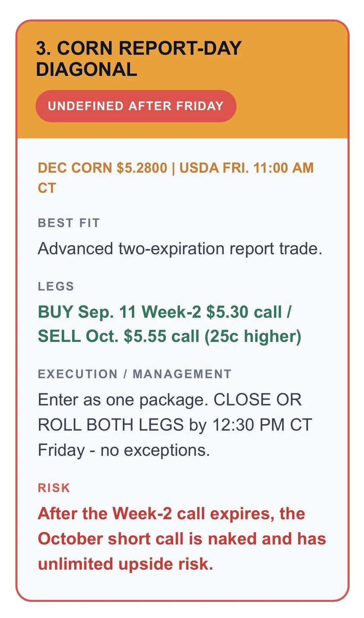Select the Corn Report-Day Diagonal title

(x=139, y=58)
